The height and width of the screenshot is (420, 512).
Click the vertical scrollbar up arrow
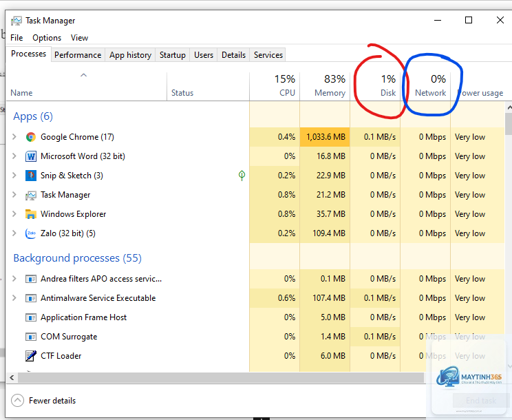tap(509, 107)
